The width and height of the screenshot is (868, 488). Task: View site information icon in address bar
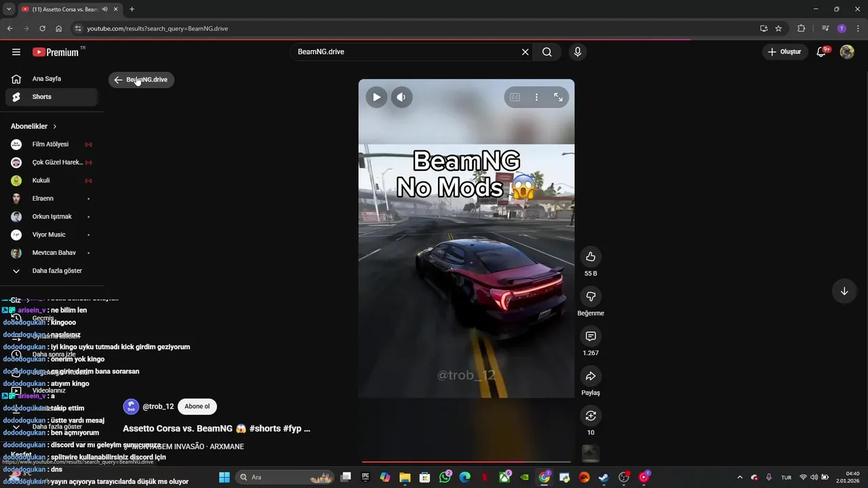[78, 28]
